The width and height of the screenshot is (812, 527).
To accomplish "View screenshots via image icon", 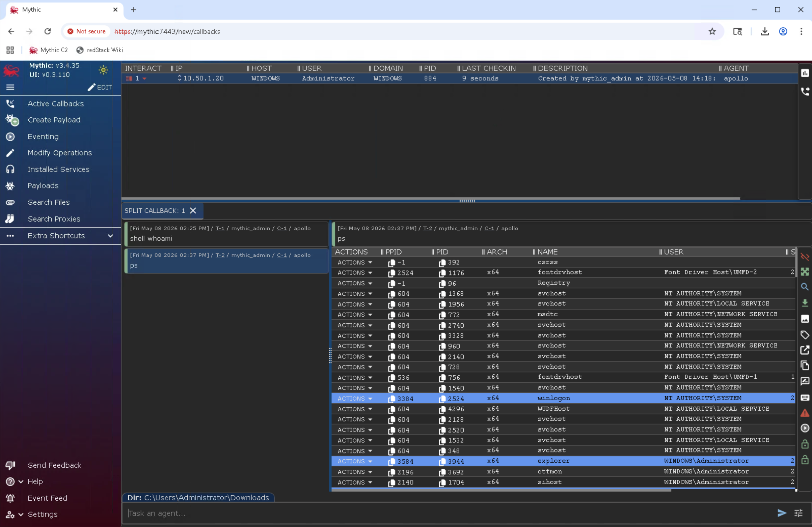I will [x=805, y=319].
